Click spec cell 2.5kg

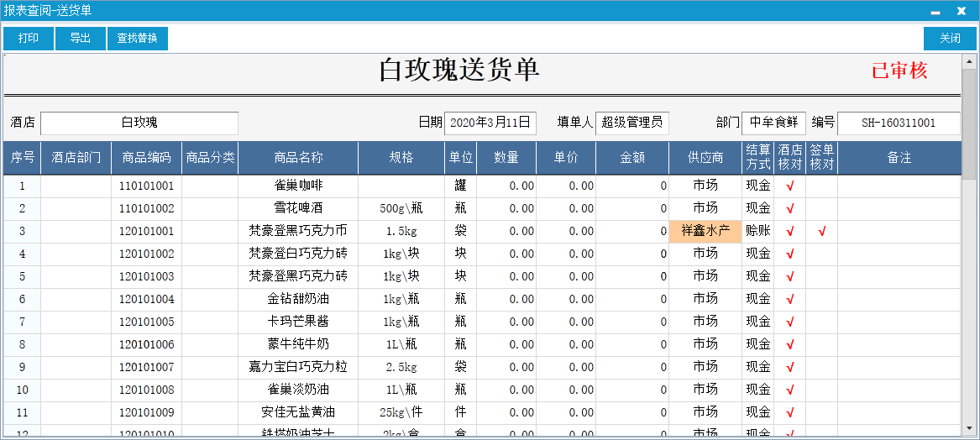(x=401, y=368)
